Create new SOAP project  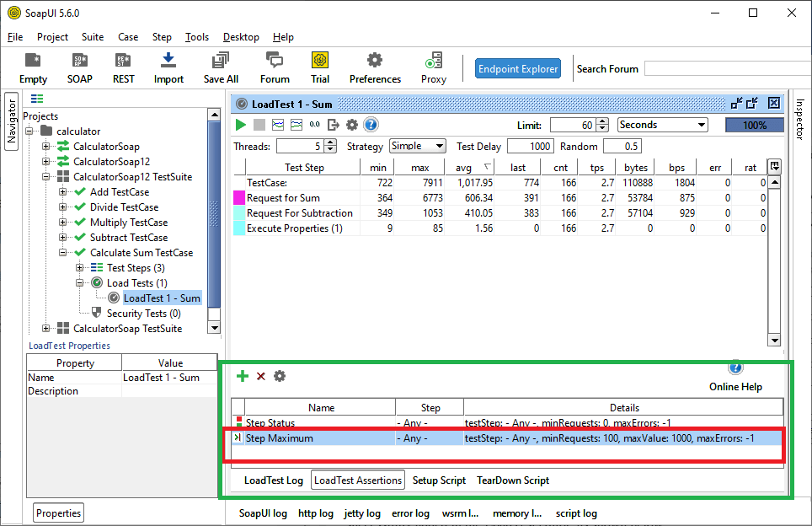[x=80, y=68]
